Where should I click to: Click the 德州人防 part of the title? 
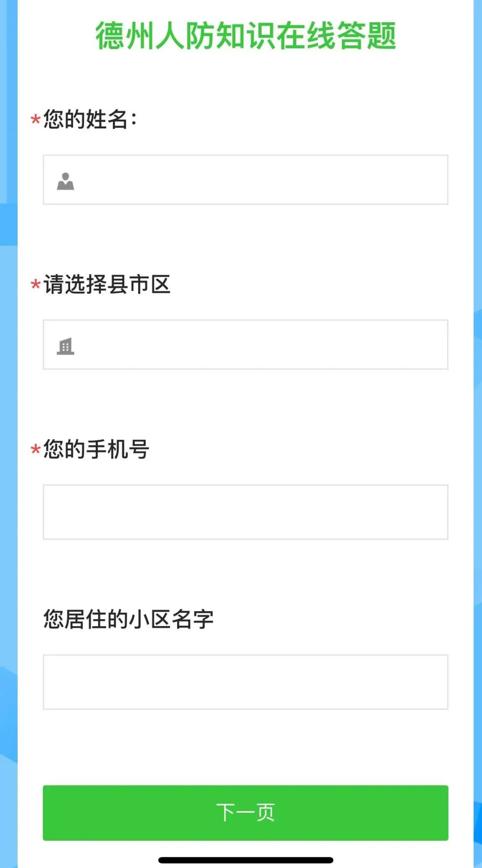click(155, 36)
